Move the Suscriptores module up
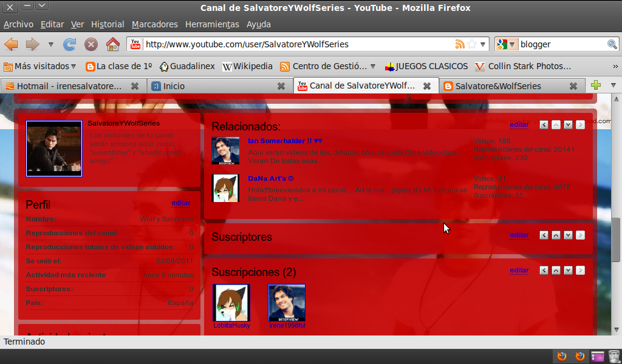This screenshot has width=622, height=364. [x=556, y=235]
